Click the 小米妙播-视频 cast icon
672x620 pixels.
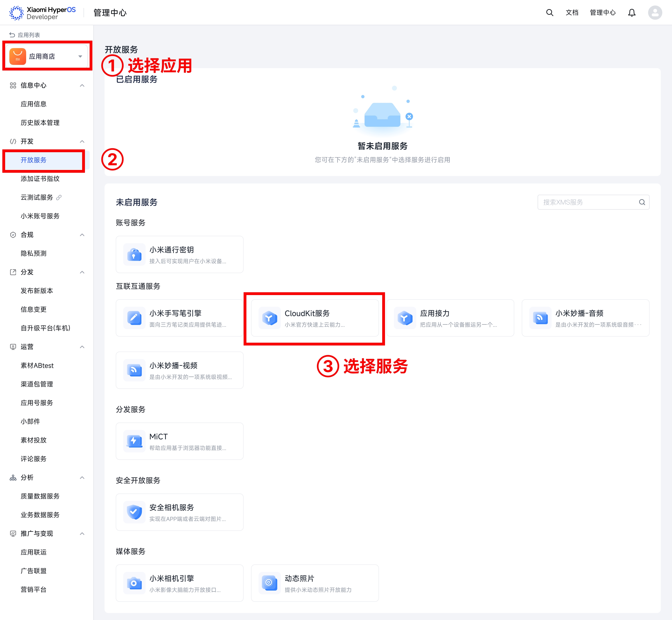pyautogui.click(x=134, y=370)
